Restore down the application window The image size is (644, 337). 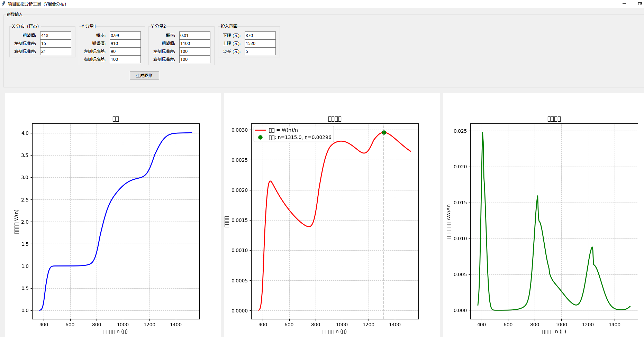click(x=640, y=4)
